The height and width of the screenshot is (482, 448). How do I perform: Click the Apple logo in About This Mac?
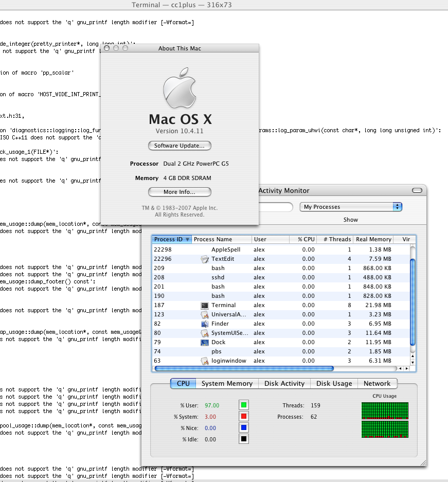pos(180,87)
